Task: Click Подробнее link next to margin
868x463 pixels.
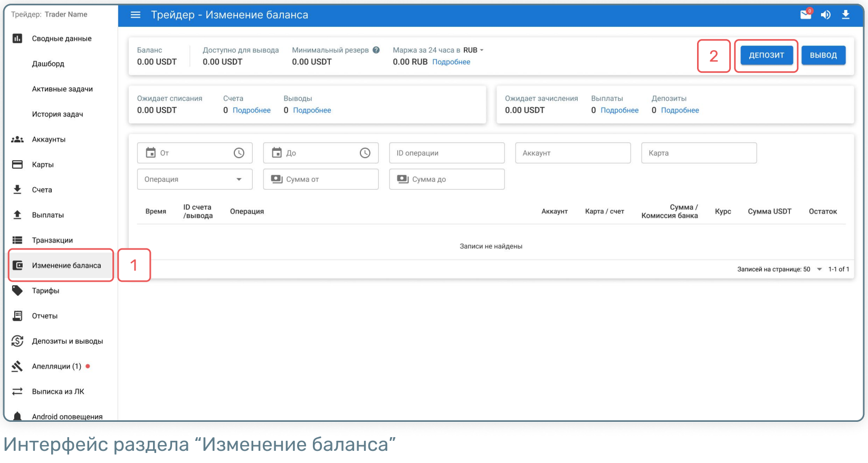Action: click(x=451, y=62)
